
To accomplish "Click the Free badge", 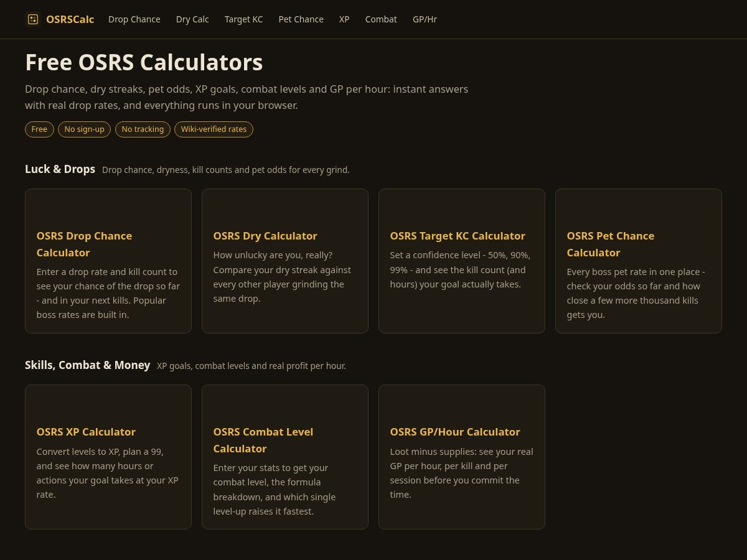I will [x=39, y=129].
